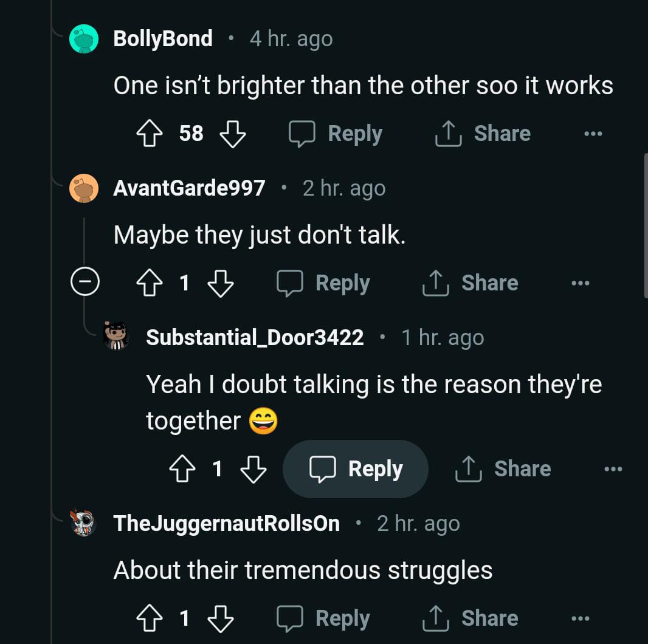Viewport: 648px width, 644px height.
Task: Share AvantGarde997's comment
Action: coord(470,283)
